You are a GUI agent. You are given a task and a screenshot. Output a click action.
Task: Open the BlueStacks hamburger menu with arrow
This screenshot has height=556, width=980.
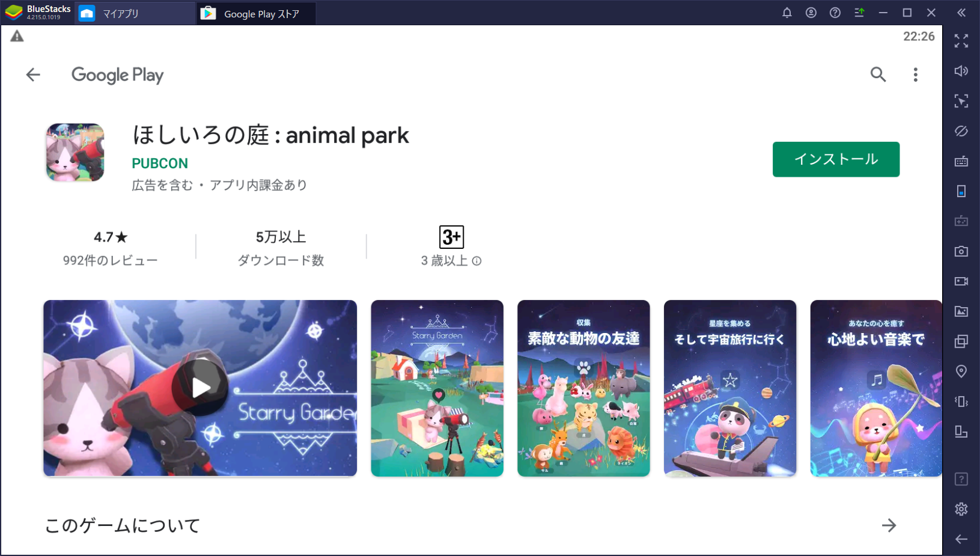859,13
